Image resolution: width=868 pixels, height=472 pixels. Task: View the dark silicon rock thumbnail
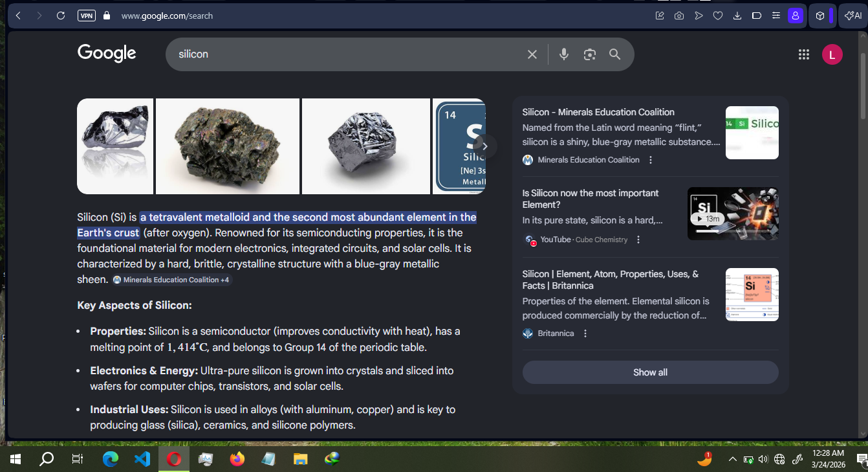coord(228,146)
